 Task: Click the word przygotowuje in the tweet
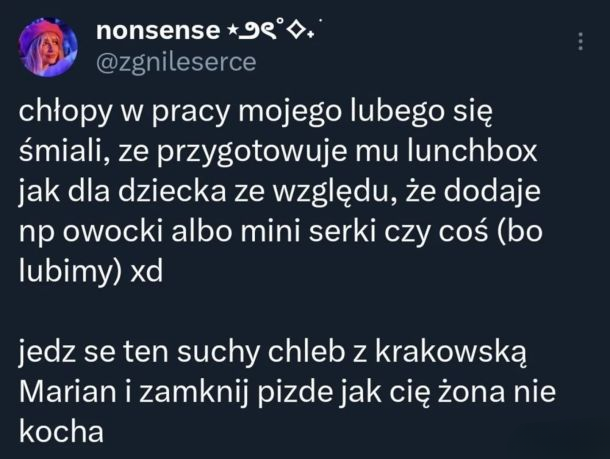click(x=252, y=153)
